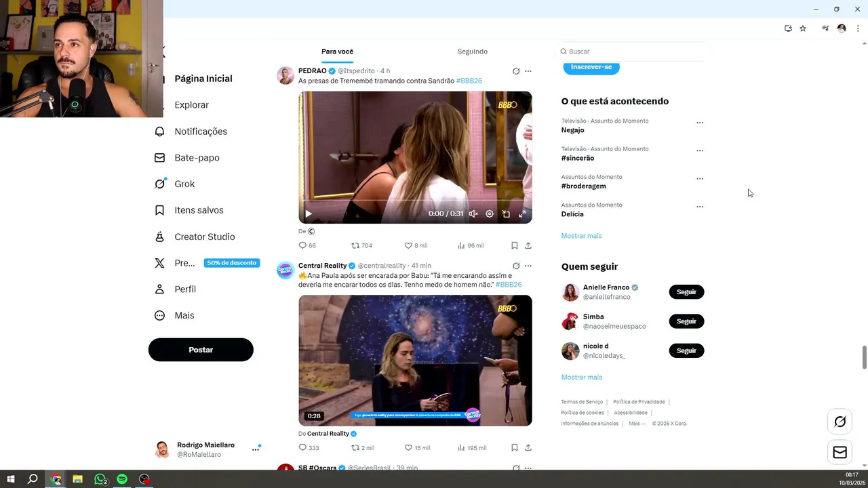Like Central Reality post with 15 mil
This screenshot has height=488, width=868.
pos(408,447)
